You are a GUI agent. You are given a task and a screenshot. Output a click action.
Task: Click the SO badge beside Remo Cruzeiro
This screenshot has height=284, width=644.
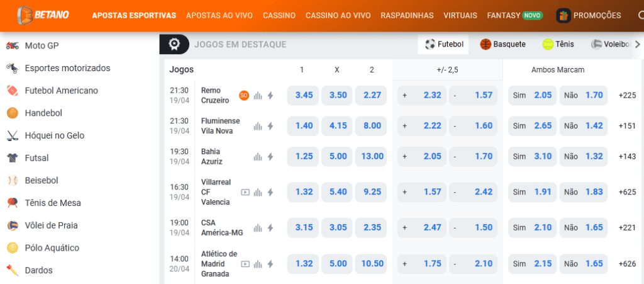click(244, 96)
